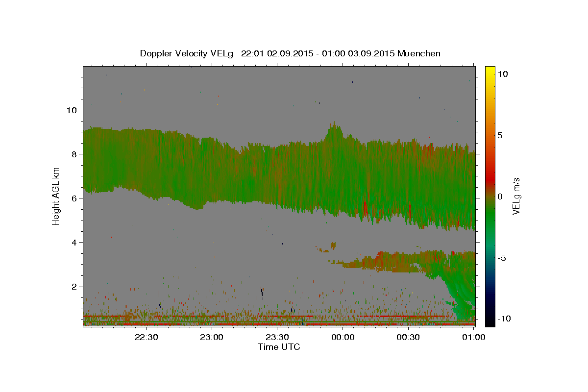Viewport: 588px width, 392px height.
Task: Click the height axis value '8'
Action: click(x=73, y=154)
